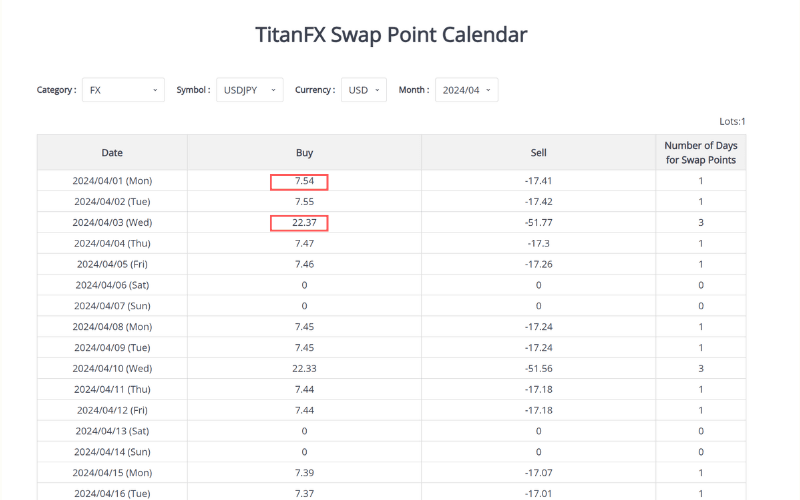Screen dimensions: 800x500
Task: Click the Sell column header
Action: (538, 153)
